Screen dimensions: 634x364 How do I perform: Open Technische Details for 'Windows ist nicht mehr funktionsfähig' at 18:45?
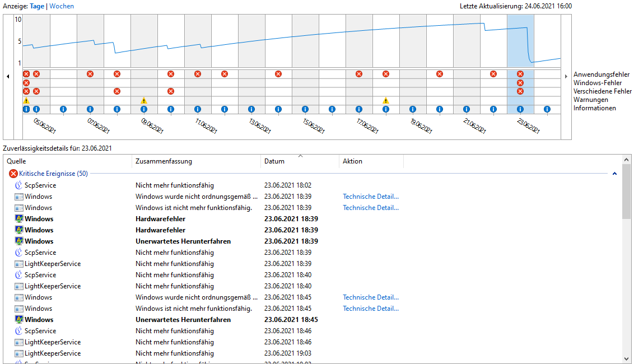[371, 309]
